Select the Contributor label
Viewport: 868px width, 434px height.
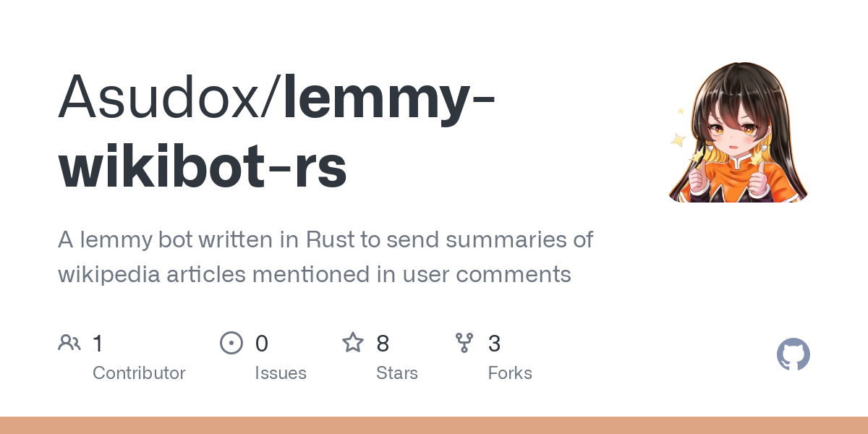(139, 373)
